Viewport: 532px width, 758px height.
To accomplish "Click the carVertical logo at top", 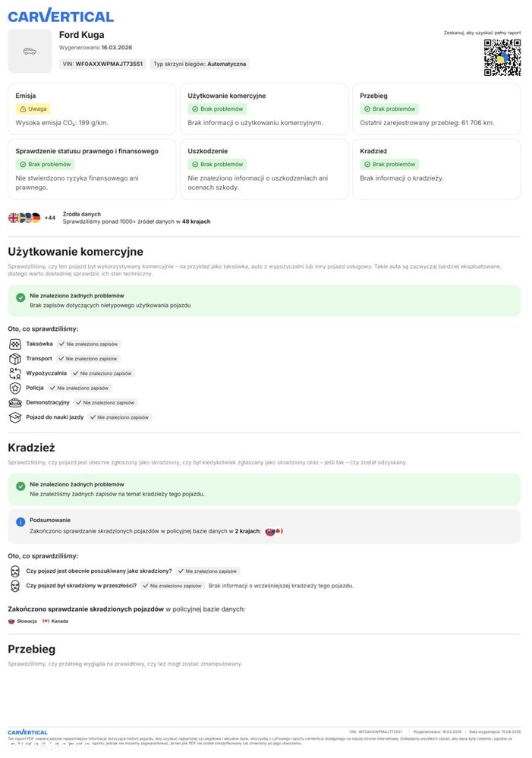I will (x=61, y=16).
